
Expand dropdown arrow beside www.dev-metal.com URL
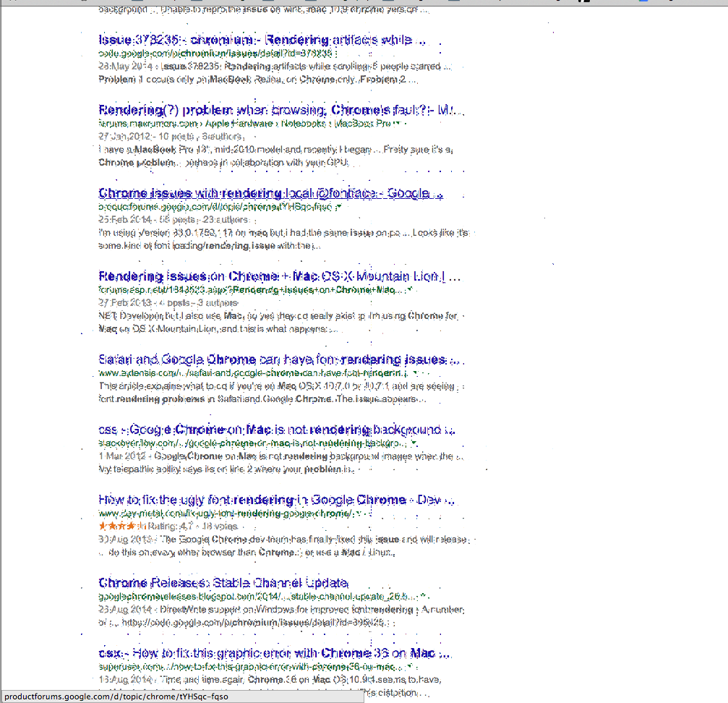tap(359, 513)
